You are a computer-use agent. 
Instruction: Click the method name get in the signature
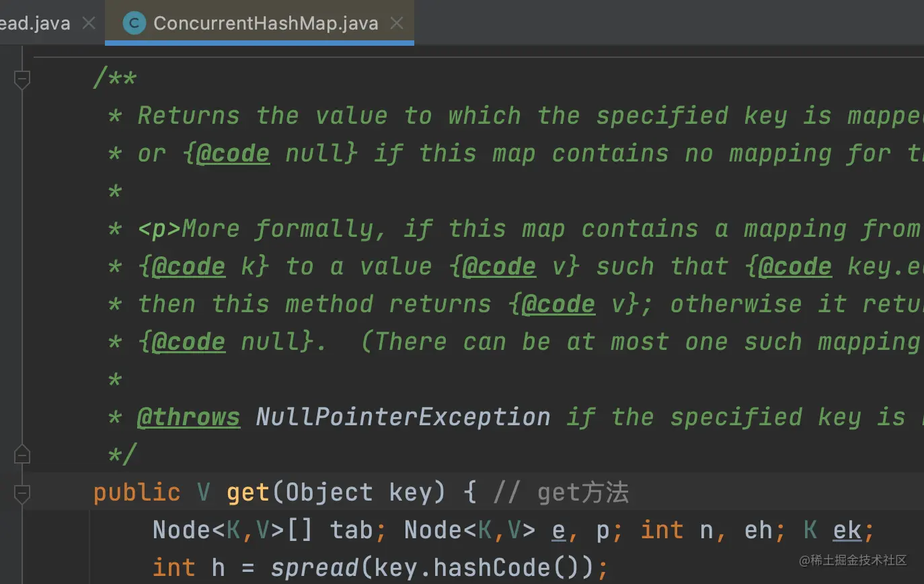248,493
